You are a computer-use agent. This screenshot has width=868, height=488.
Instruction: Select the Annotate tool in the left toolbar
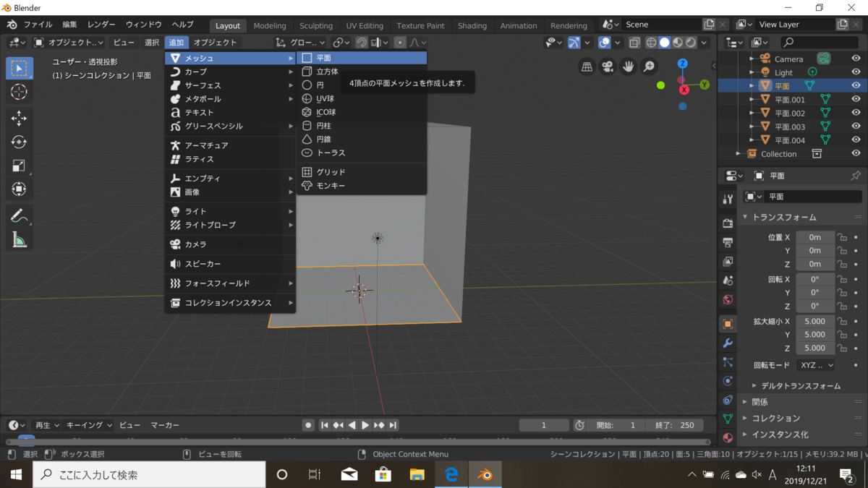click(x=19, y=214)
